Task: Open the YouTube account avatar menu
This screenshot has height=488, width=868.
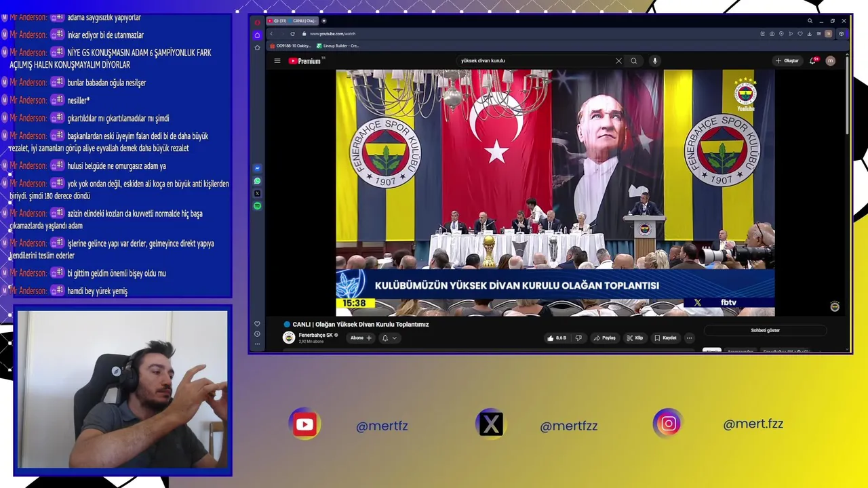Action: point(830,61)
